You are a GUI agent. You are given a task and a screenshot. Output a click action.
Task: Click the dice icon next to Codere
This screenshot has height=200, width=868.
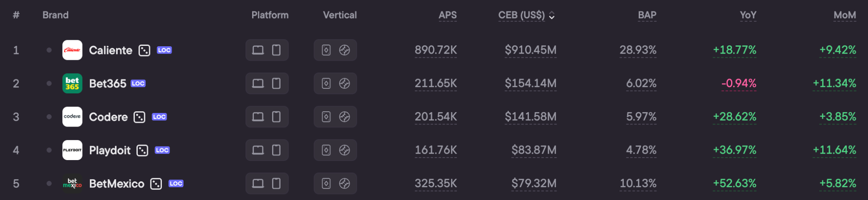139,117
